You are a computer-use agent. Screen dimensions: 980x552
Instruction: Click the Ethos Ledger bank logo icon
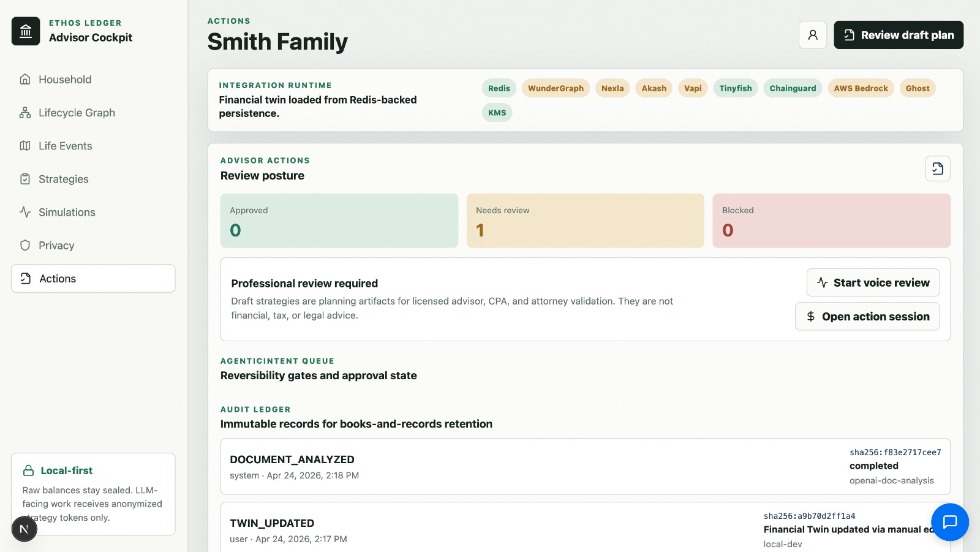26,31
